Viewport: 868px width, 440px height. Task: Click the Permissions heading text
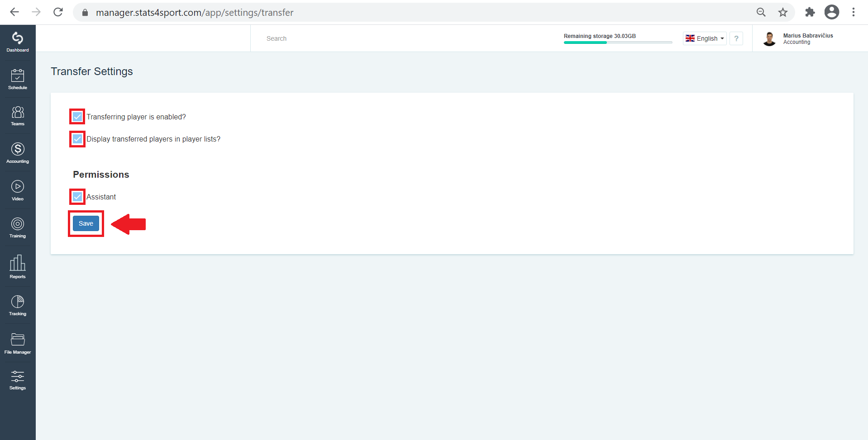pos(101,175)
